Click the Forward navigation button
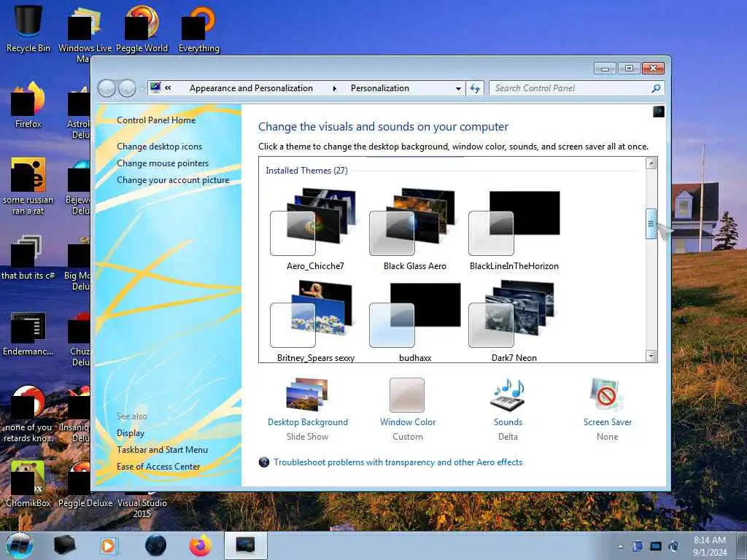747x560 pixels. click(x=127, y=88)
